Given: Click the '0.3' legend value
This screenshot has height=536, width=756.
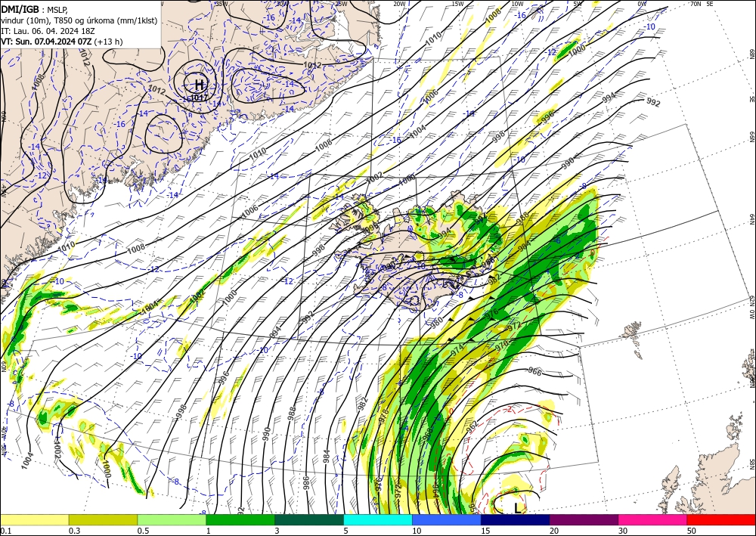Looking at the screenshot, I should click(x=74, y=530).
